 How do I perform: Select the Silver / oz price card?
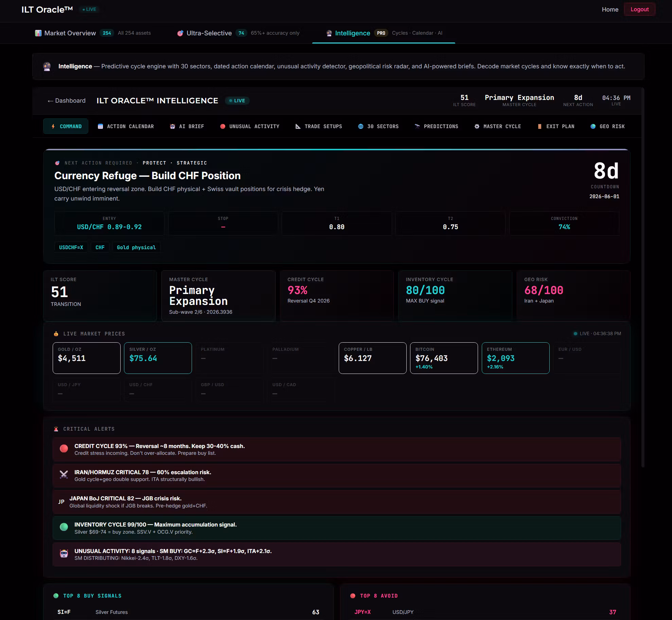(x=158, y=358)
